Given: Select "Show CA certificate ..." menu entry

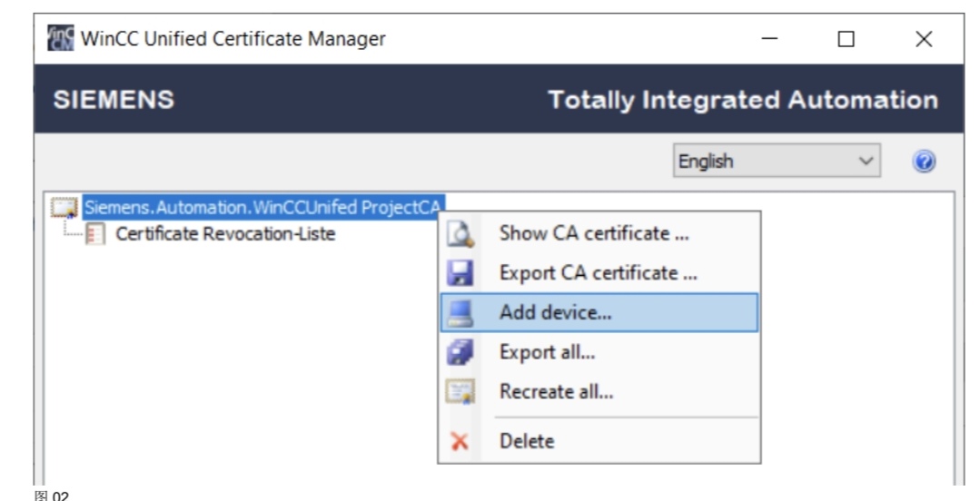Looking at the screenshot, I should 594,233.
